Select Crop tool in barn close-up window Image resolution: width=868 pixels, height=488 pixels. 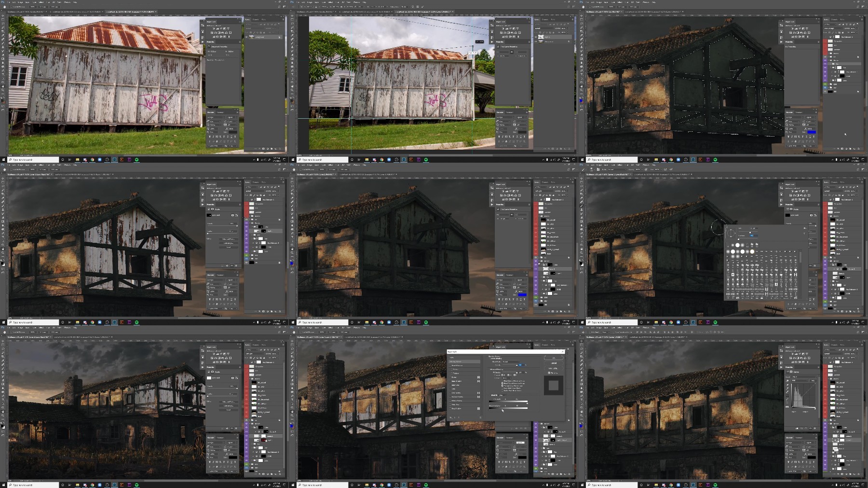(x=3, y=31)
